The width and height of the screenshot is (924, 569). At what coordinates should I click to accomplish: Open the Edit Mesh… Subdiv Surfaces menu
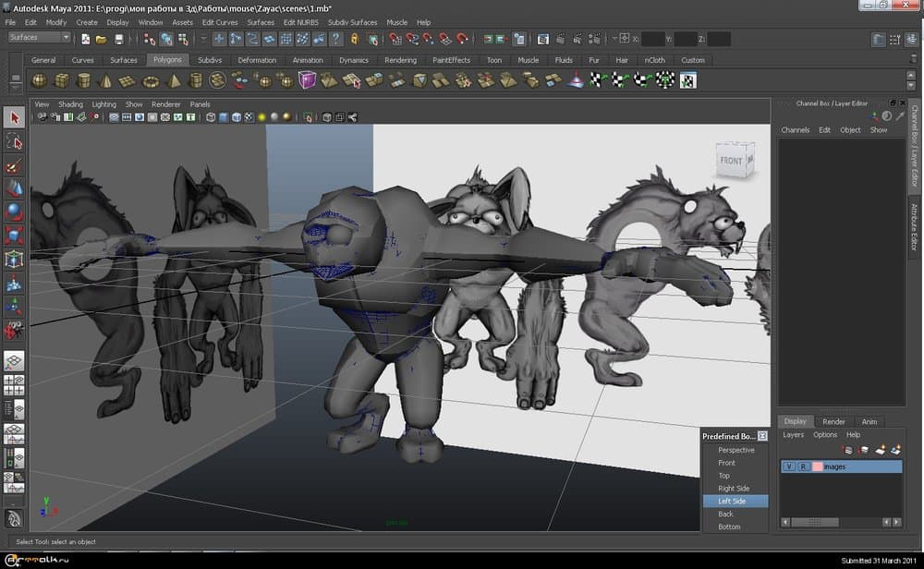point(351,22)
